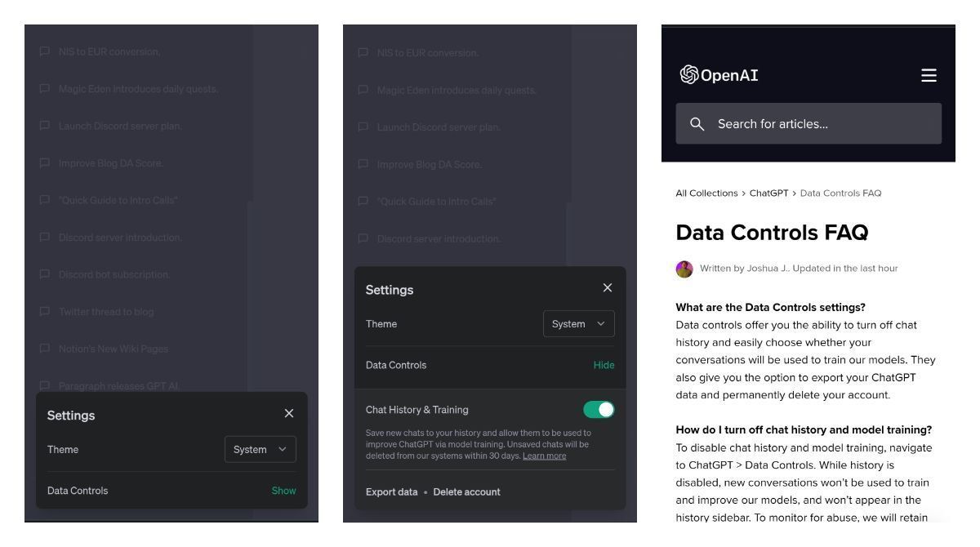Click the author avatar next to 'Written by Joshua J.'
980x547 pixels.
[x=684, y=268]
